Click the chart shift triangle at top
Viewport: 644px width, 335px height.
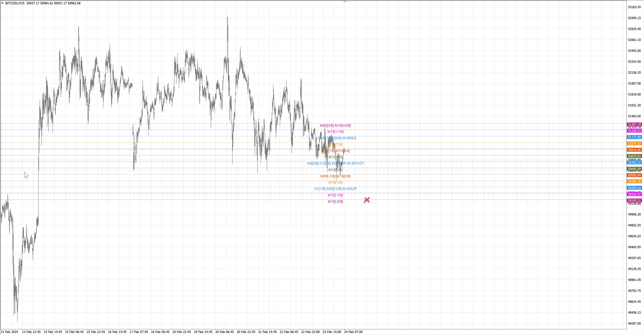point(345,2)
